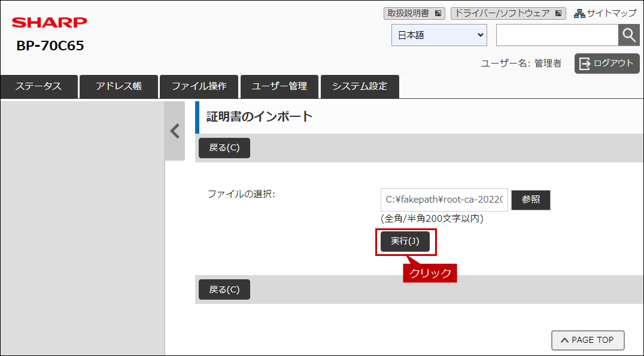Open the ユーザー管理 tab
Screen dimensions: 644x356
pos(280,86)
